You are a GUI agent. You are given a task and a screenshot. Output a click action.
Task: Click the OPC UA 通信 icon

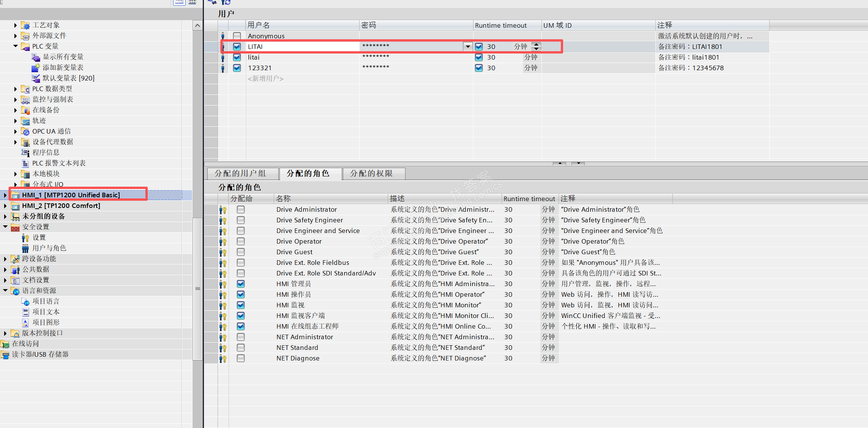(x=25, y=132)
